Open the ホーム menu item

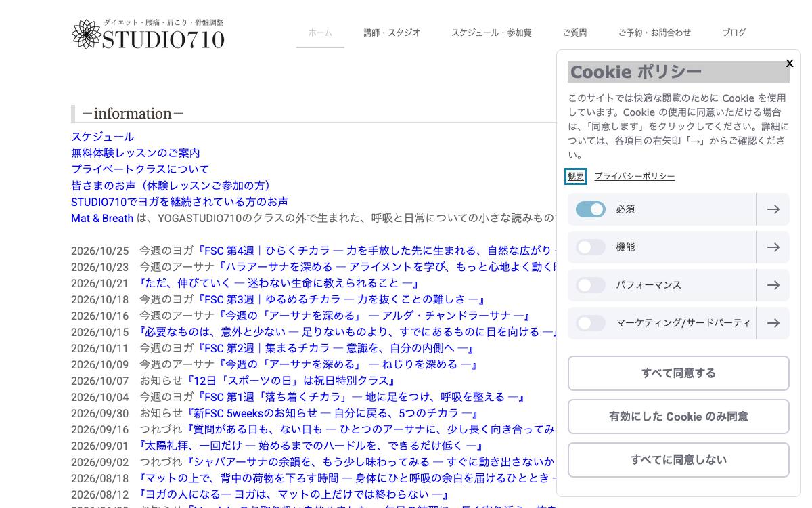point(320,33)
